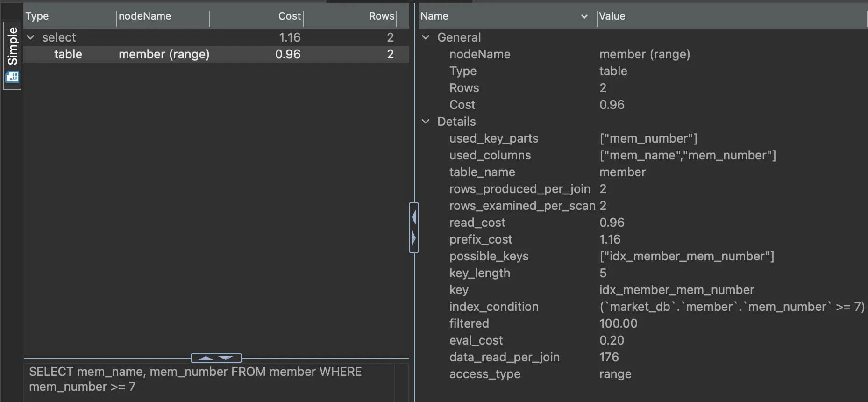Collapse the General properties section
868x402 pixels.
426,37
